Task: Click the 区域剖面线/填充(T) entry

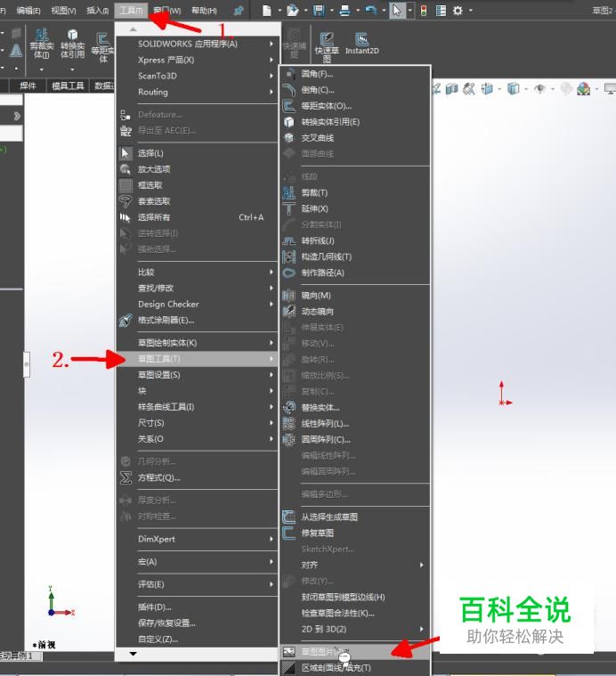Action: [355, 667]
